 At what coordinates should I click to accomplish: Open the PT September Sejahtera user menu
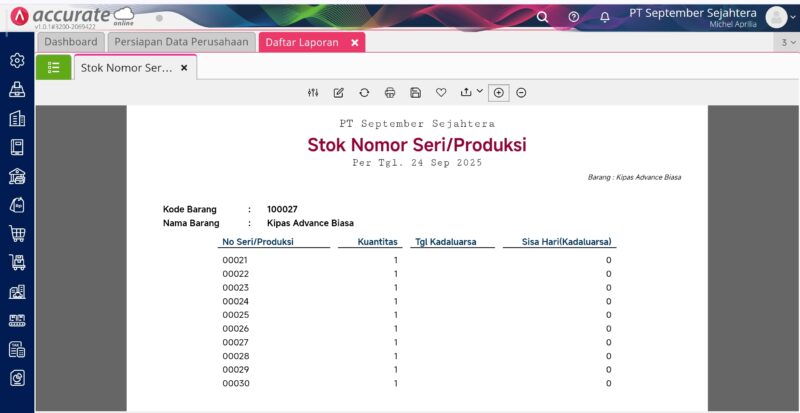[776, 17]
